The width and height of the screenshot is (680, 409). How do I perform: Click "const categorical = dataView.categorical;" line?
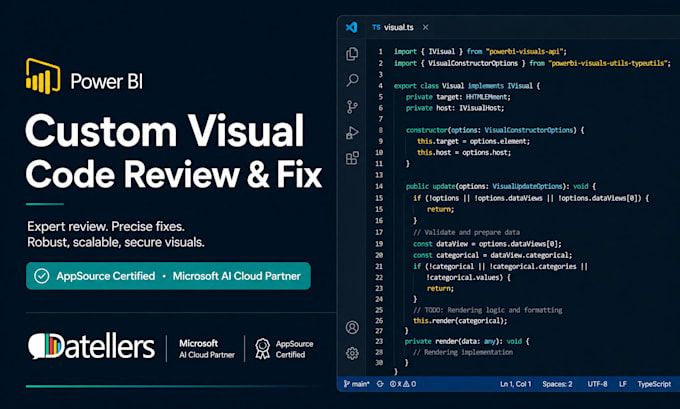point(493,255)
